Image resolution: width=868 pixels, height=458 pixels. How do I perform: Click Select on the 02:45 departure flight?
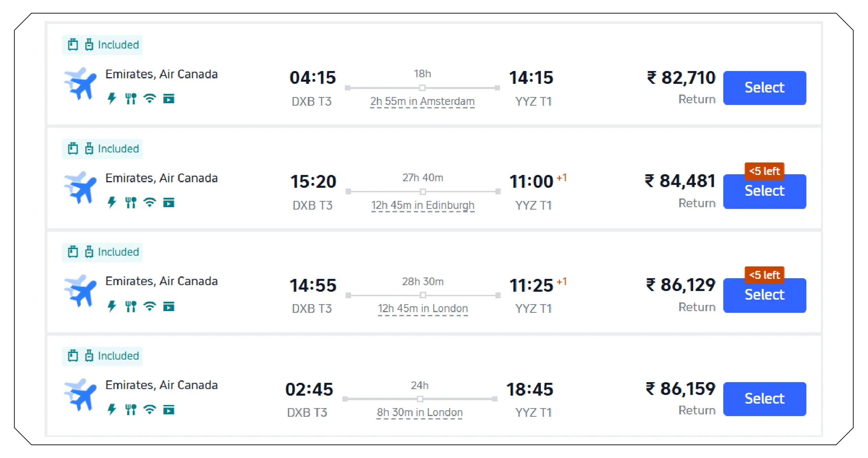pyautogui.click(x=764, y=398)
